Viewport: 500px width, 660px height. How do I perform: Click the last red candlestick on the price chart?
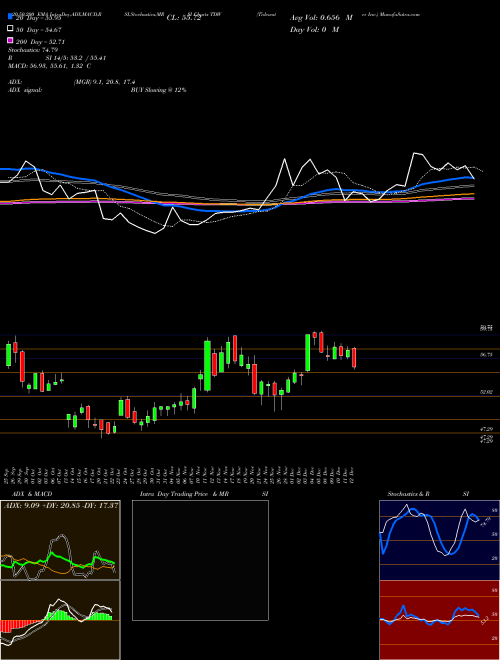(x=354, y=358)
